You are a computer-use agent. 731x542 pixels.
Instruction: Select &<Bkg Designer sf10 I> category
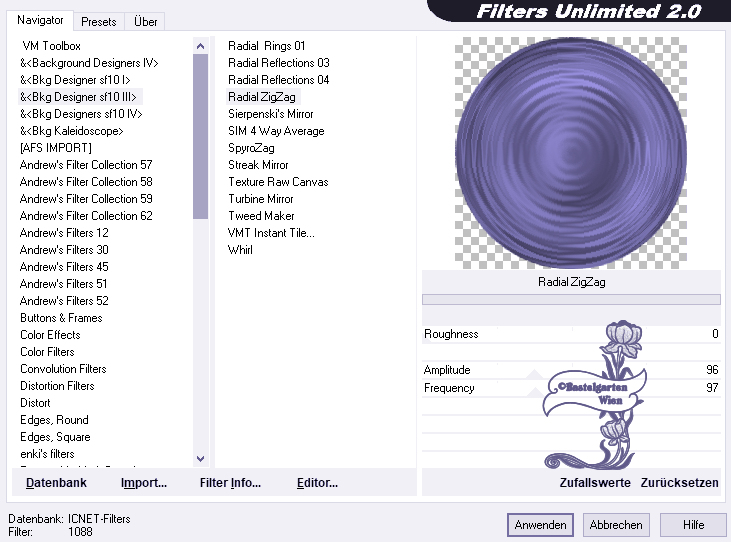(x=75, y=80)
